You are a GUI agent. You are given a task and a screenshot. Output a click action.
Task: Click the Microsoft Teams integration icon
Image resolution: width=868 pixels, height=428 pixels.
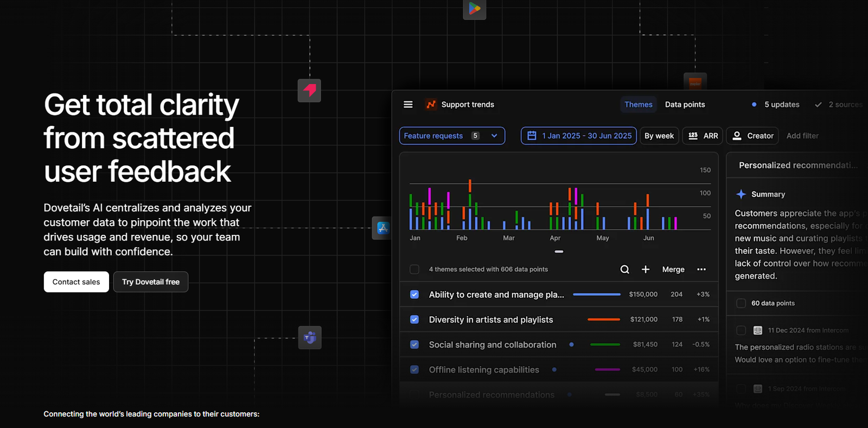coord(310,337)
